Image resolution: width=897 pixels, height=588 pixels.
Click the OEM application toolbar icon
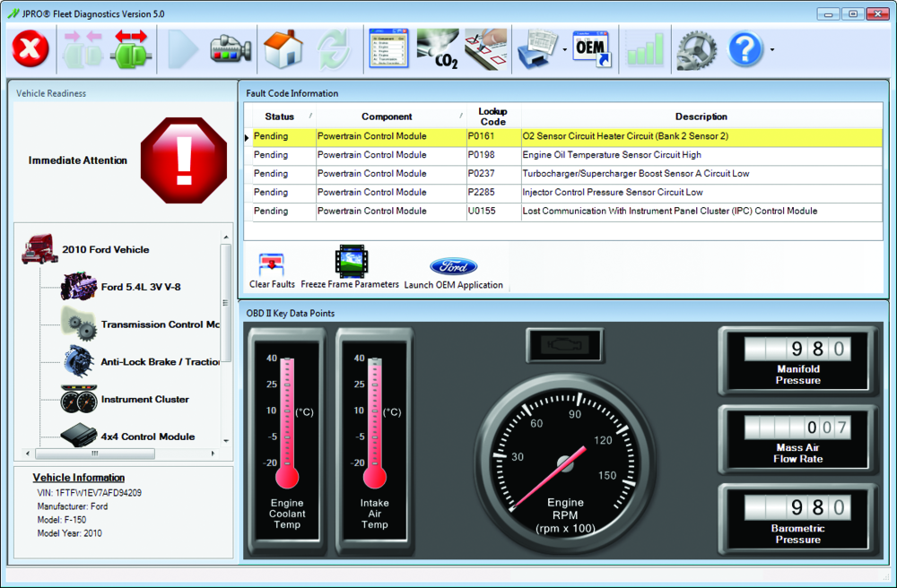591,48
